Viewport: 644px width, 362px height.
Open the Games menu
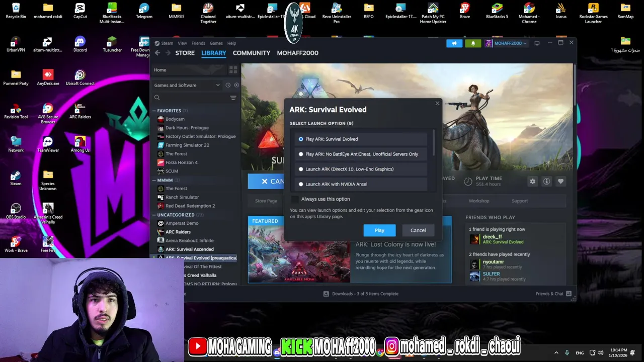216,43
